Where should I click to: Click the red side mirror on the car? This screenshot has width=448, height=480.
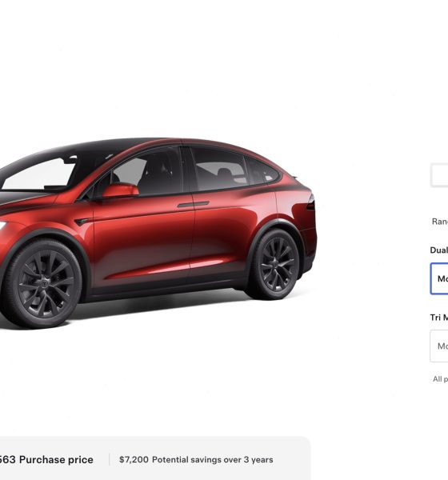click(x=120, y=190)
